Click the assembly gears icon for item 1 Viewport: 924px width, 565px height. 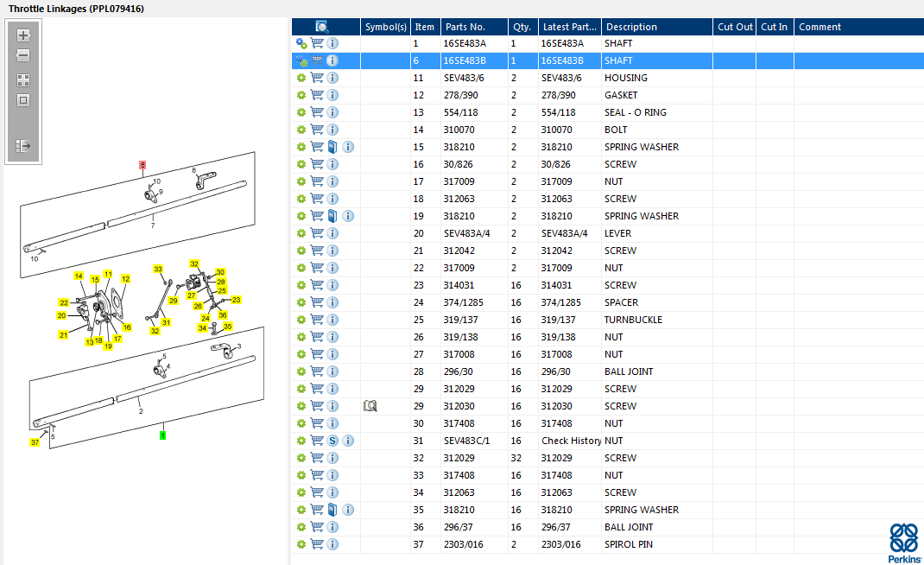tap(301, 43)
